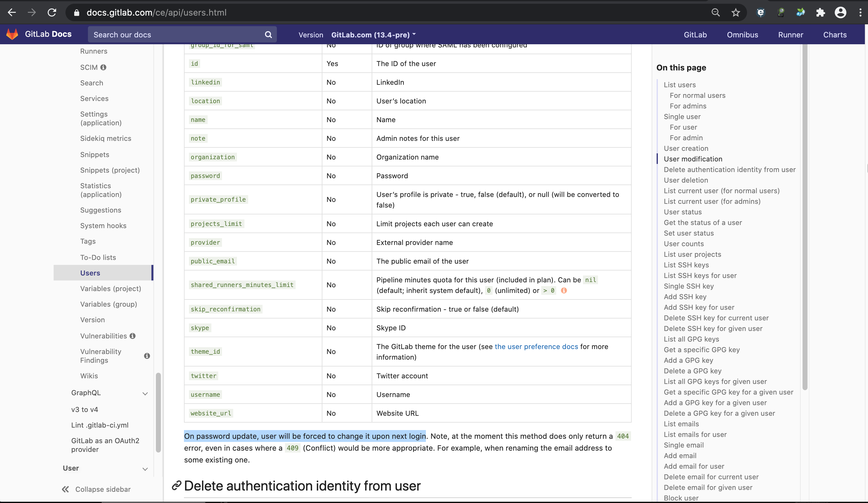Open the dark green extension icon
This screenshot has width=868, height=503.
pos(781,13)
